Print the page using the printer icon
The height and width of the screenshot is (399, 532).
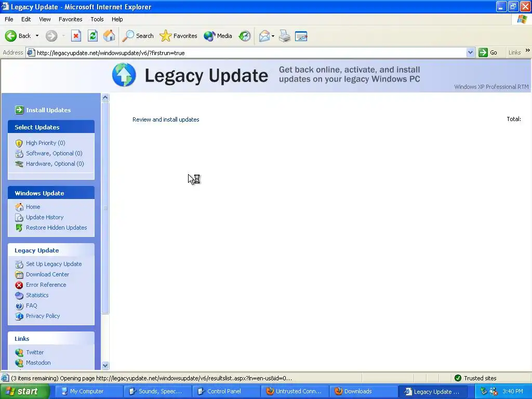[285, 36]
